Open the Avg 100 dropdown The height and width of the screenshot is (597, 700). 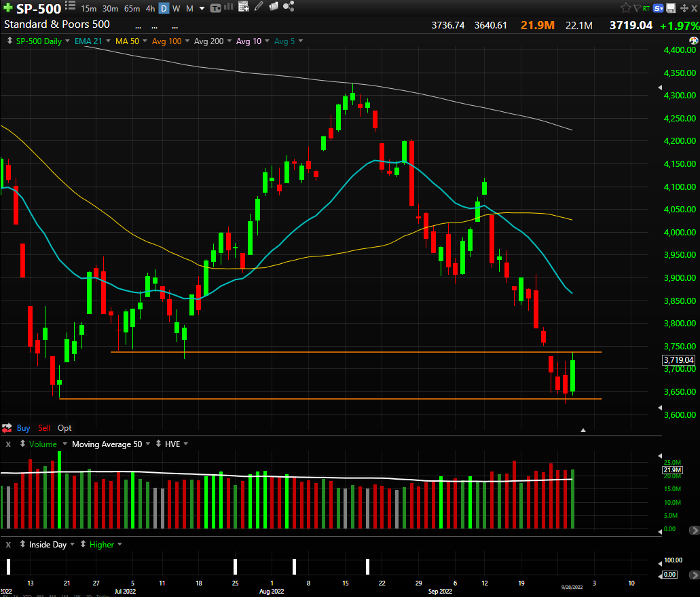coord(187,41)
